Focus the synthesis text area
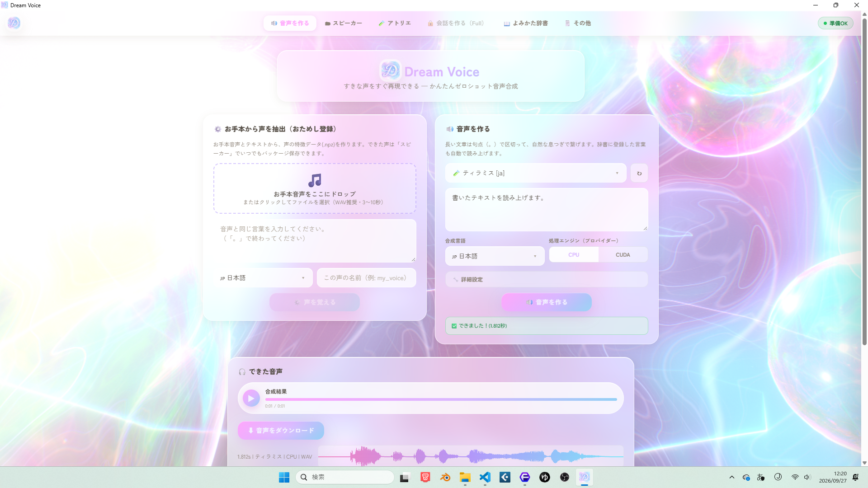 (x=547, y=210)
